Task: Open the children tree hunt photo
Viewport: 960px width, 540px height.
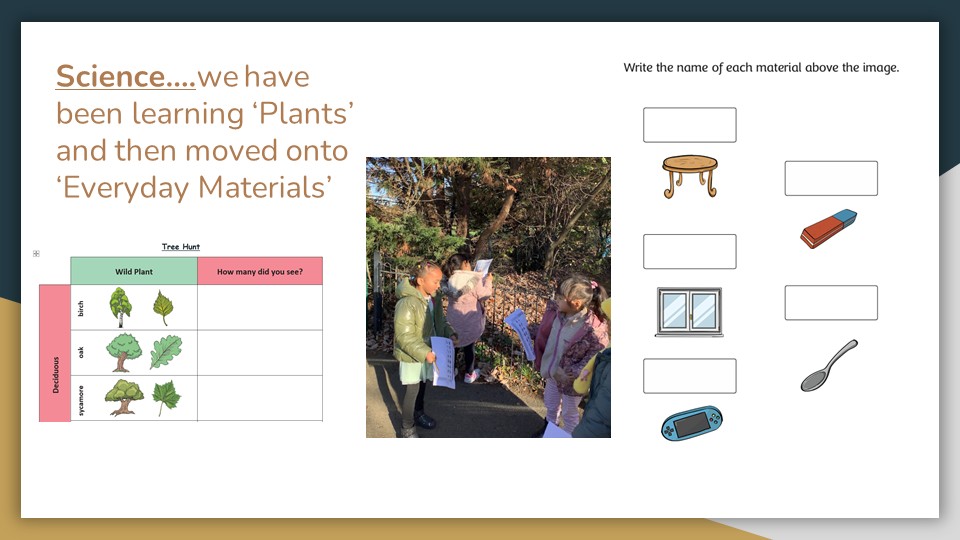Action: tap(488, 297)
